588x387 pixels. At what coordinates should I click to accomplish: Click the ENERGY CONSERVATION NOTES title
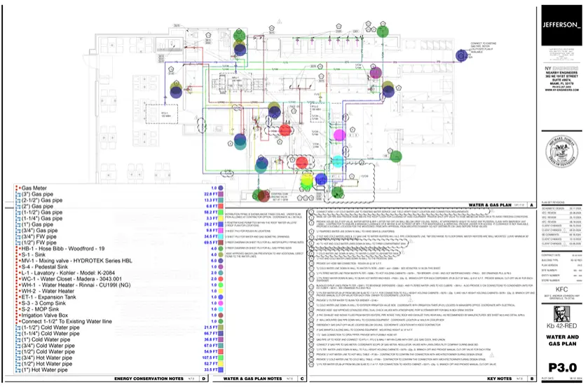tap(149, 379)
